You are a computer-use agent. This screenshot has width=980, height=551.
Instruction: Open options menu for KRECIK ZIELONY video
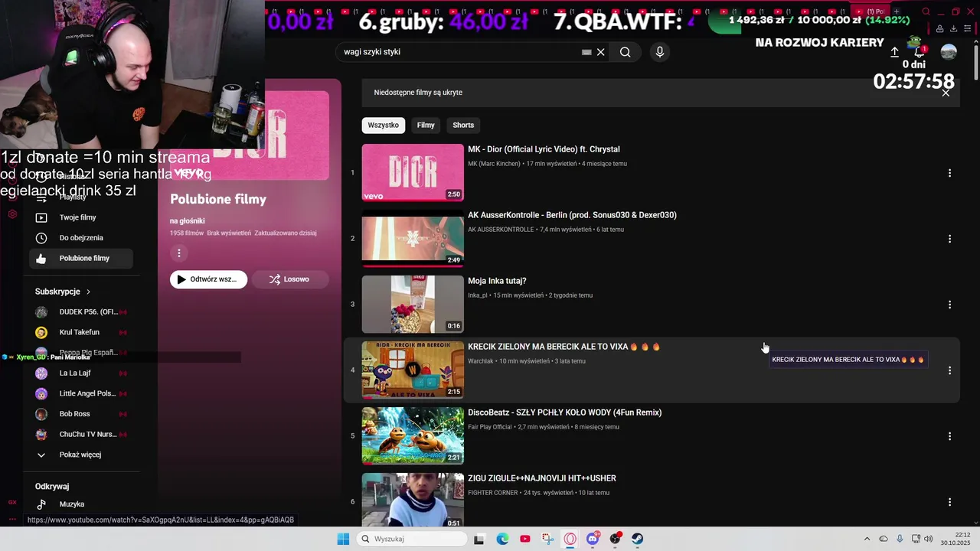pos(949,370)
